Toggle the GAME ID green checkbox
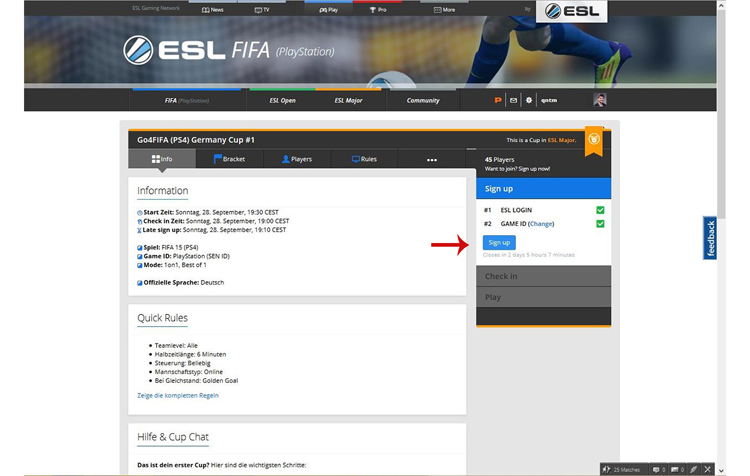The height and width of the screenshot is (476, 750). tap(600, 223)
